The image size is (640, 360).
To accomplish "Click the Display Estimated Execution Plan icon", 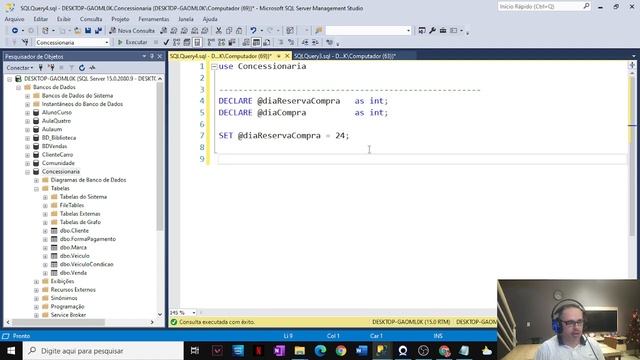I will [x=176, y=42].
